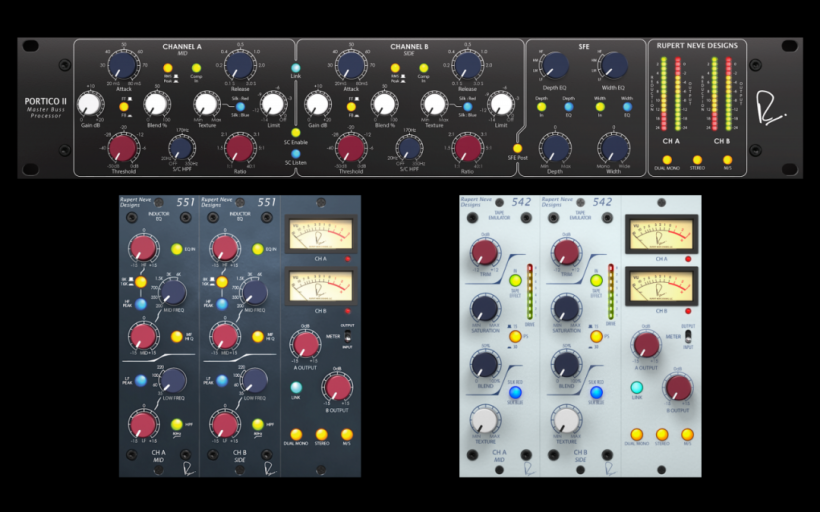This screenshot has width=820, height=512.
Task: Toggle the SFE Width EQ button
Action: 627,107
